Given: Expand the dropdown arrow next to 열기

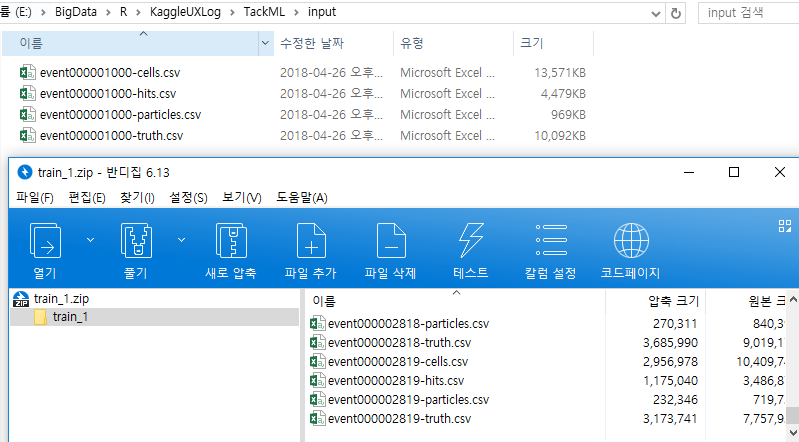Looking at the screenshot, I should [x=90, y=240].
